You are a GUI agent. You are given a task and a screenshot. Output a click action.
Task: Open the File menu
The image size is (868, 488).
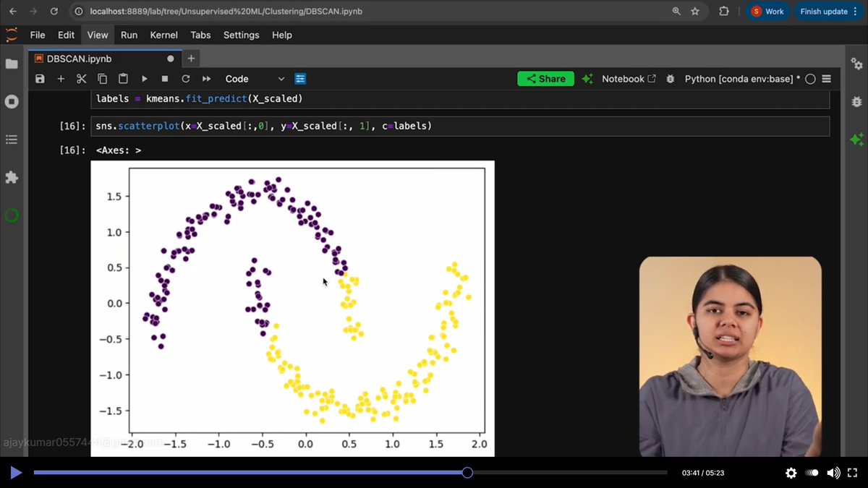38,35
